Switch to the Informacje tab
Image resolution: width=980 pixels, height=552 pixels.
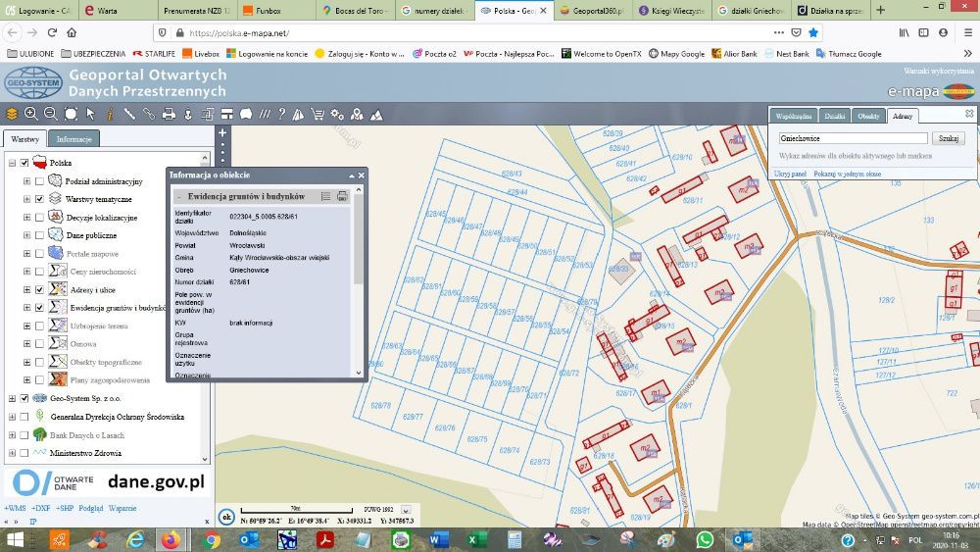pos(73,139)
